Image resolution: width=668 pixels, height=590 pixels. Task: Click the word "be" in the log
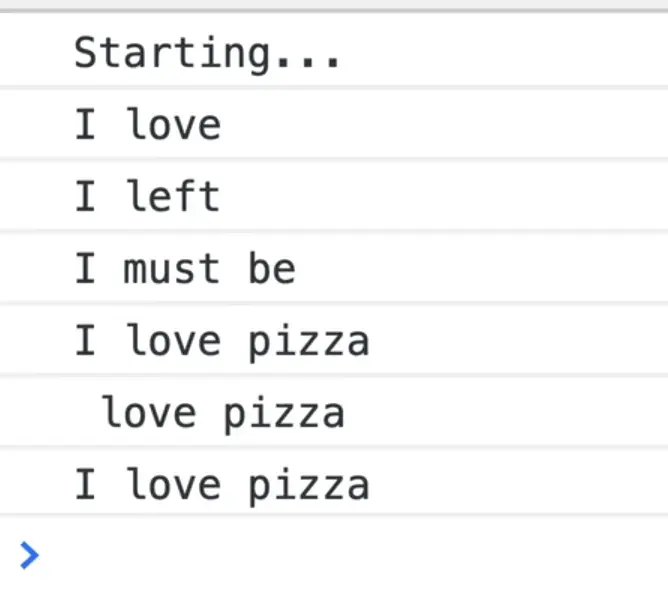click(x=271, y=269)
